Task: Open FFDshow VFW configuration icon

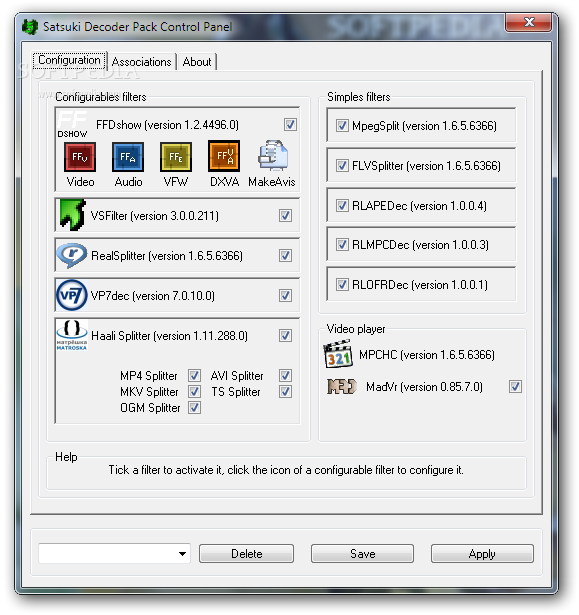Action: [x=176, y=157]
